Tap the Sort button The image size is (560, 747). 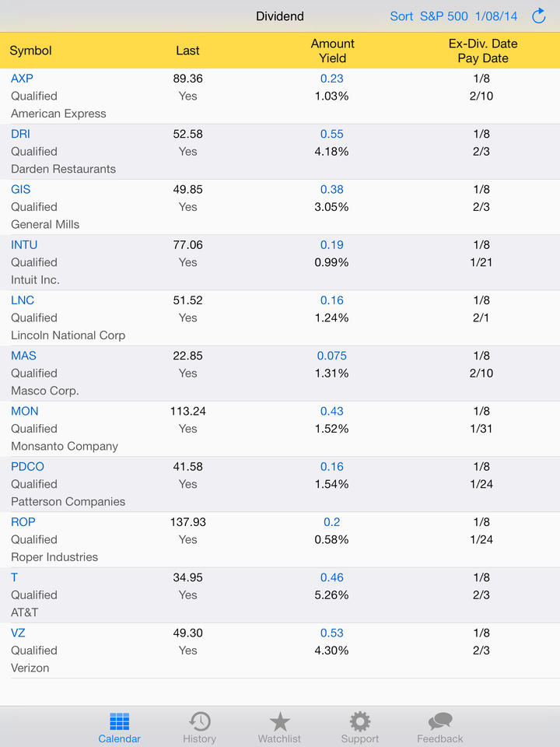click(401, 16)
